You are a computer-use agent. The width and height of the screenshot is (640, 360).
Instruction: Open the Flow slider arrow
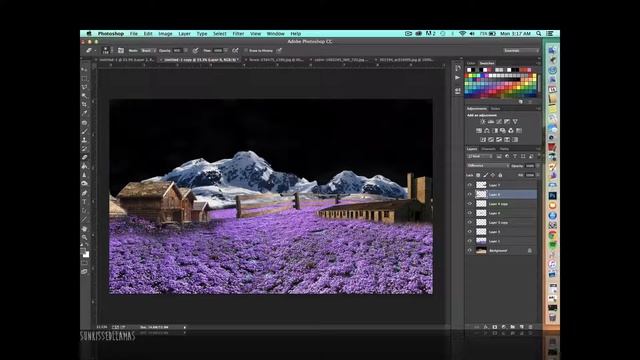click(x=225, y=51)
